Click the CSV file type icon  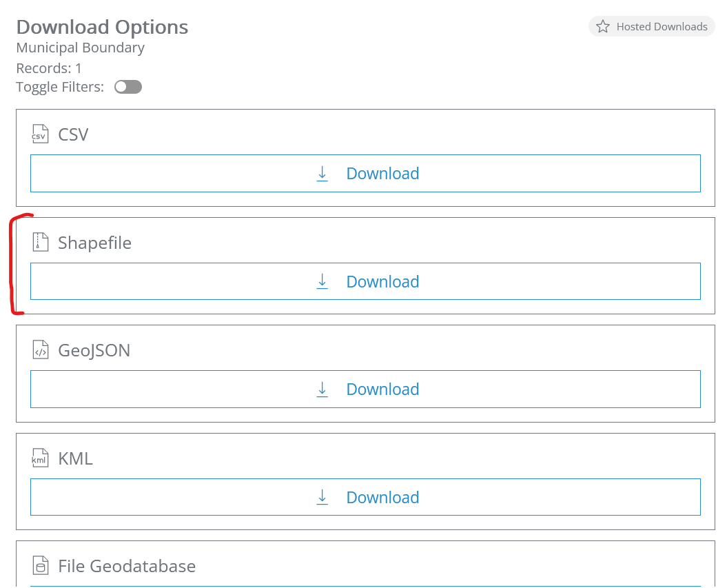click(41, 134)
